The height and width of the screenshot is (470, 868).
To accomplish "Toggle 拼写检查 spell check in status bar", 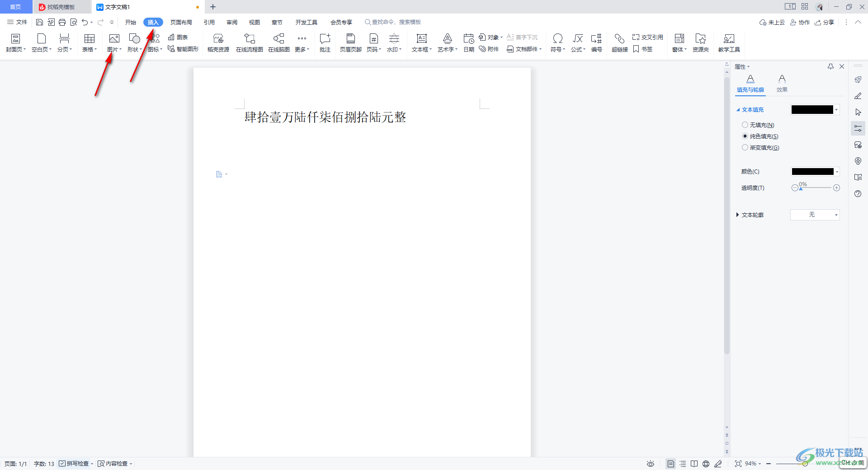I will point(74,464).
